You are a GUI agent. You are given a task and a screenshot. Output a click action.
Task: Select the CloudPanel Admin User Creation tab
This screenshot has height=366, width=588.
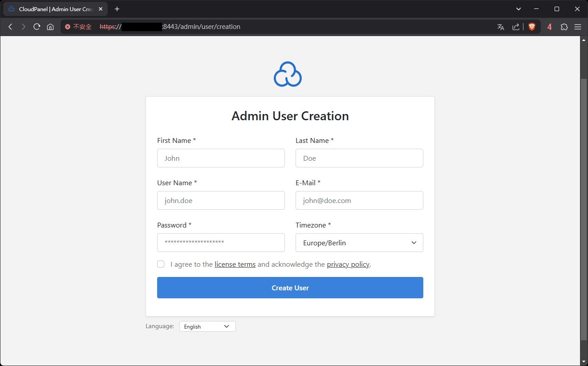(55, 9)
